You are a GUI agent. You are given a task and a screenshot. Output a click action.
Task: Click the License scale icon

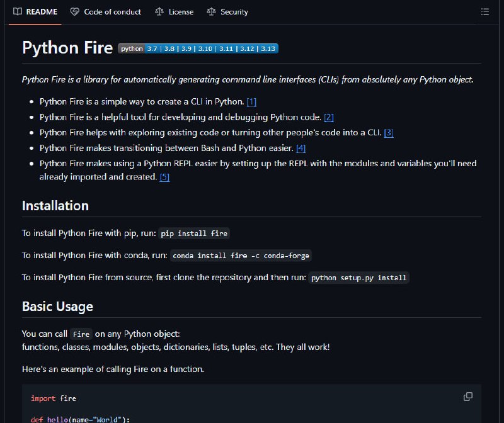point(159,12)
